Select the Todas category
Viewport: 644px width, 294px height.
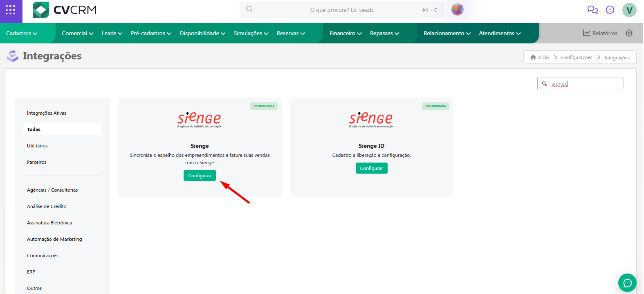[62, 129]
